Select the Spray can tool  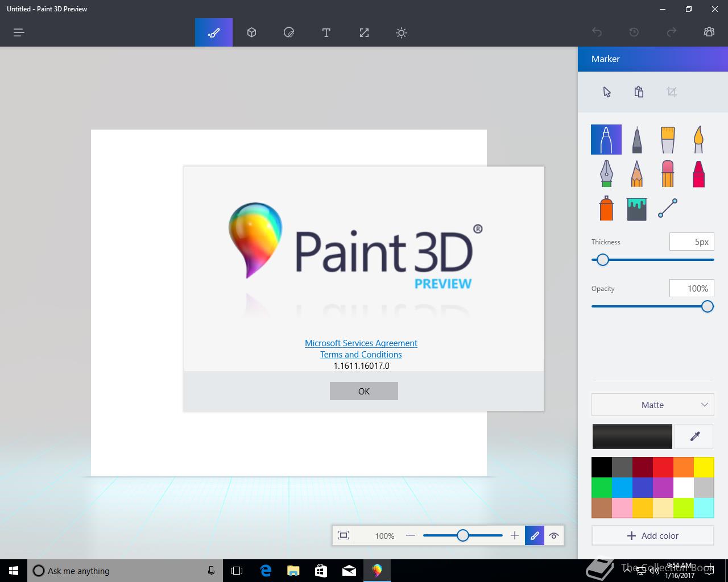click(x=606, y=208)
